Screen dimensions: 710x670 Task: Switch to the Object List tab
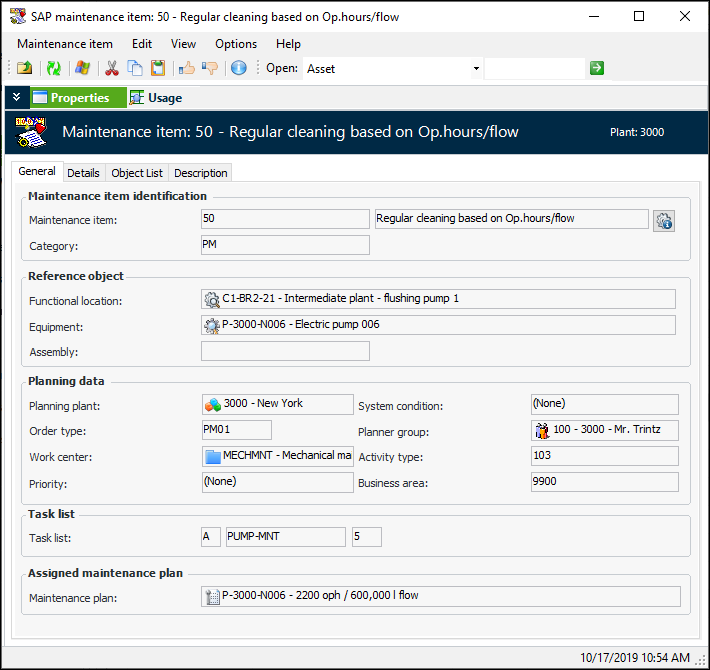coord(137,173)
